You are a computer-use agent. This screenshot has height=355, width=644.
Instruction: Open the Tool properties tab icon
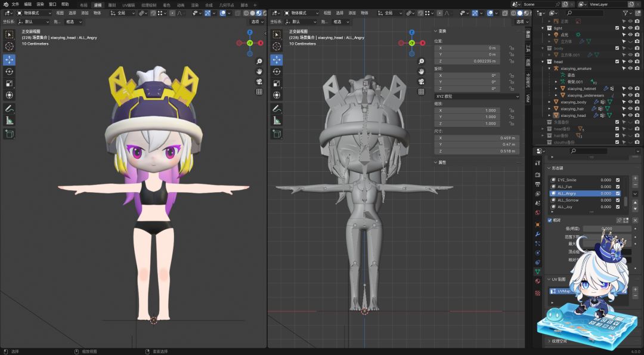click(538, 163)
